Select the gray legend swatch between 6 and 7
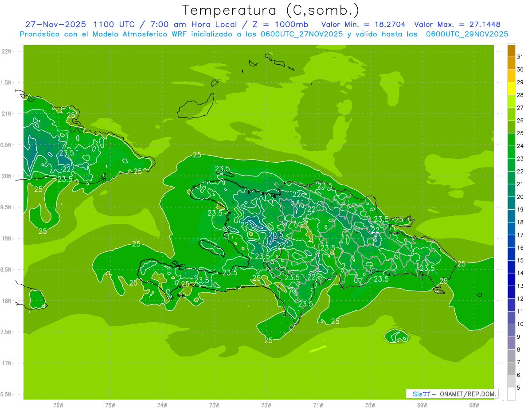The height and width of the screenshot is (411, 532). (x=511, y=369)
